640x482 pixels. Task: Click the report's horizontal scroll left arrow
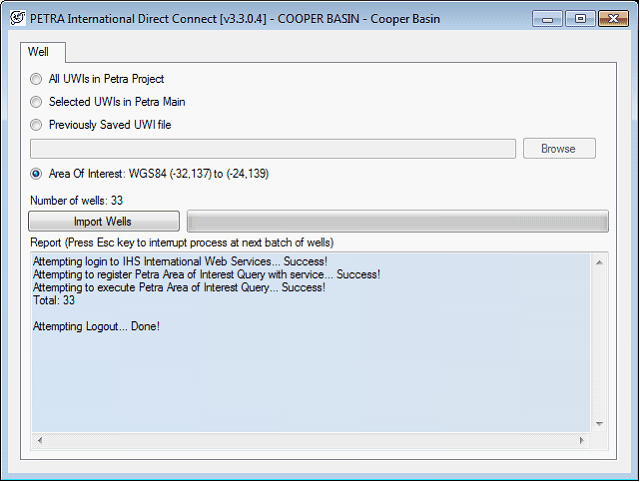[38, 440]
